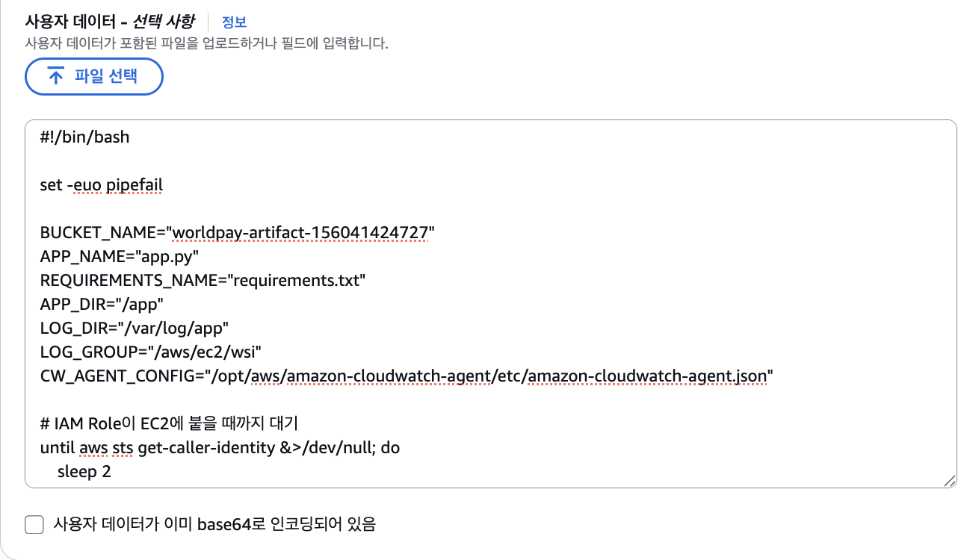Open the 정보 info link
Screen dimensions: 967x560
point(234,22)
